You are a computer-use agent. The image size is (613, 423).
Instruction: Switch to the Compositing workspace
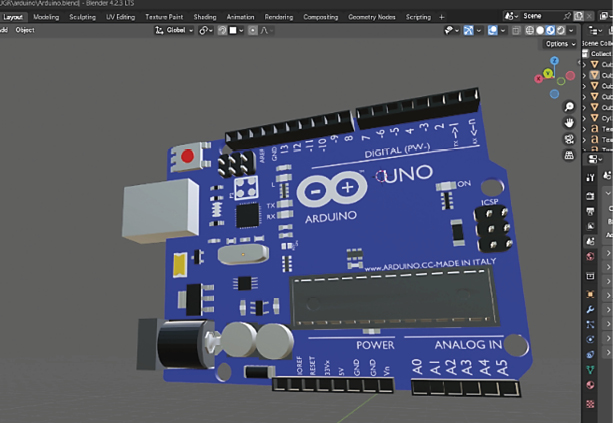click(321, 17)
